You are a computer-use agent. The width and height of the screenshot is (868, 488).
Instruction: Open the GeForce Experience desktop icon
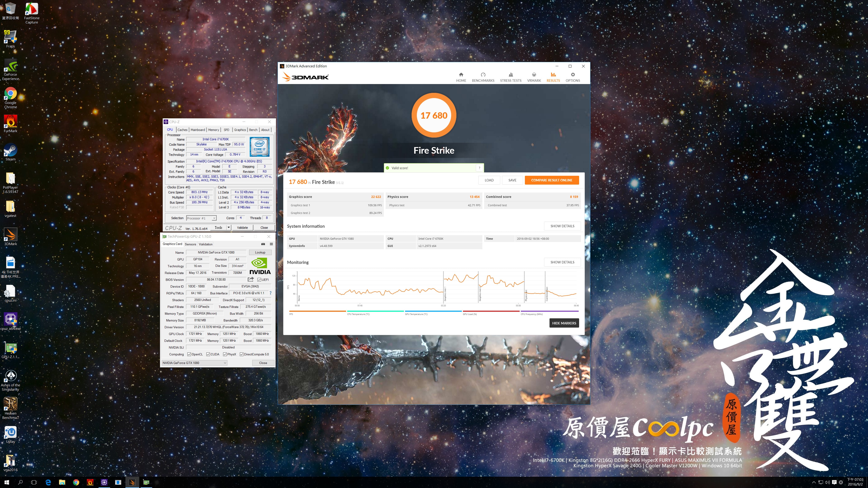[x=10, y=69]
